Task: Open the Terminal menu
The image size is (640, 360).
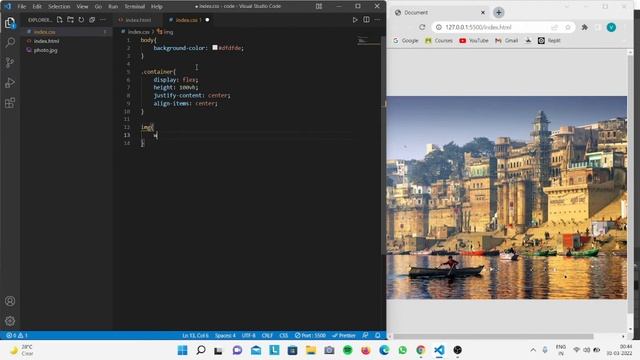Action: pos(134,7)
